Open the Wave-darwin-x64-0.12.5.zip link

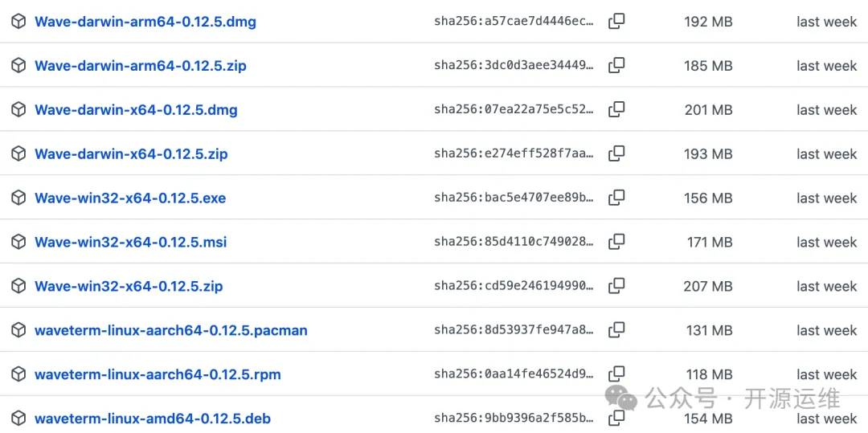tap(131, 154)
